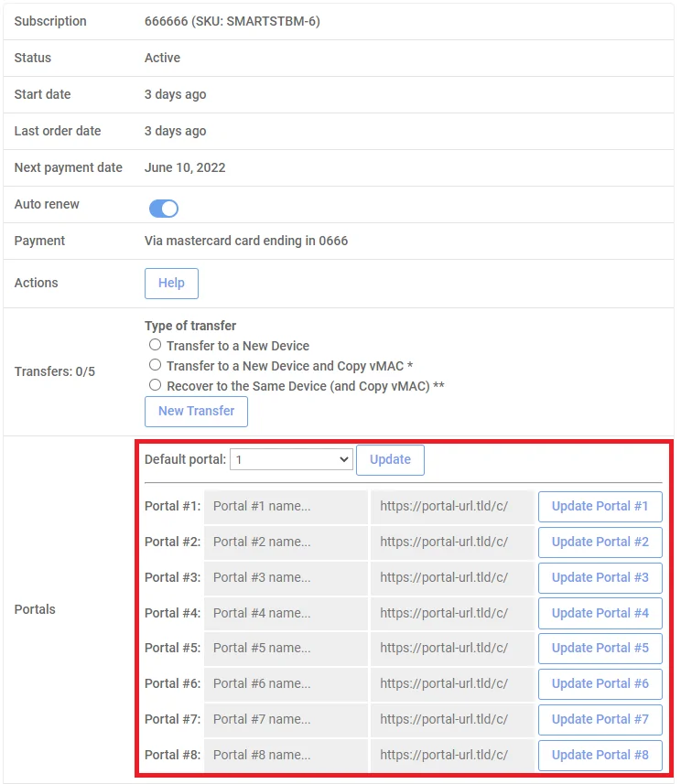Focus the Portal #6 URL field
681x784 pixels.
(x=452, y=684)
